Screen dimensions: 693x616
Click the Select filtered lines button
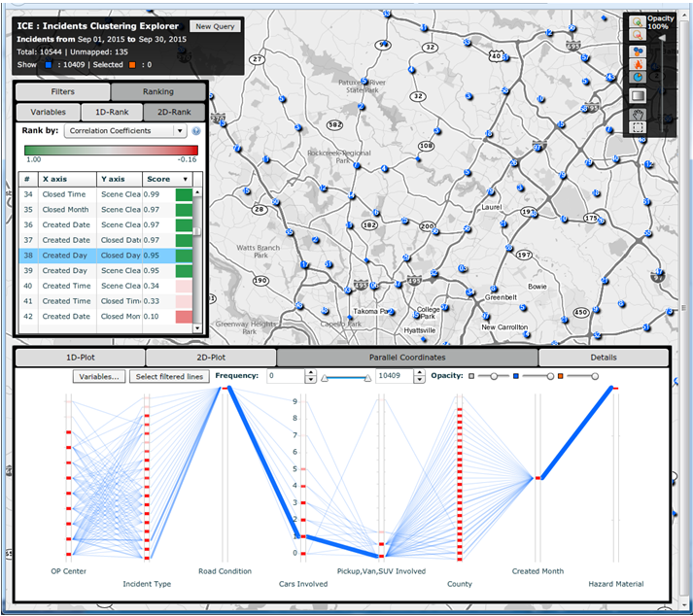click(171, 376)
